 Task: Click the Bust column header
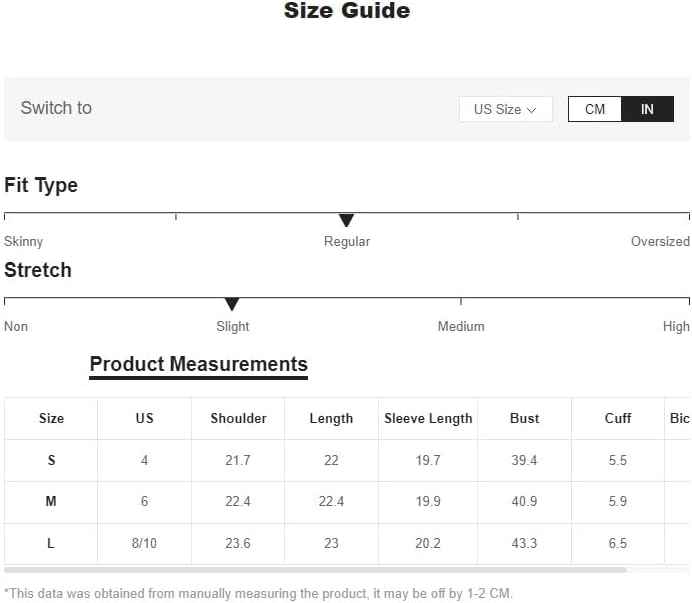(524, 418)
